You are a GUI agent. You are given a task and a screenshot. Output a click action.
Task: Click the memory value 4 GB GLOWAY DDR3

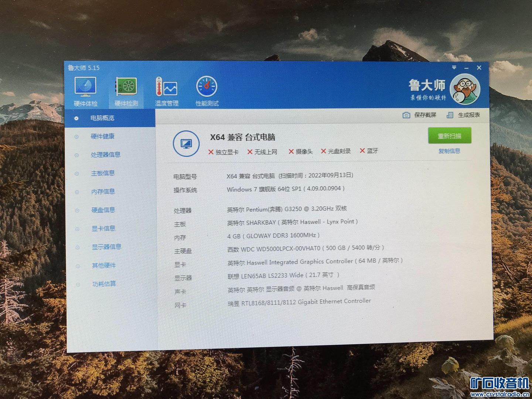coord(273,236)
